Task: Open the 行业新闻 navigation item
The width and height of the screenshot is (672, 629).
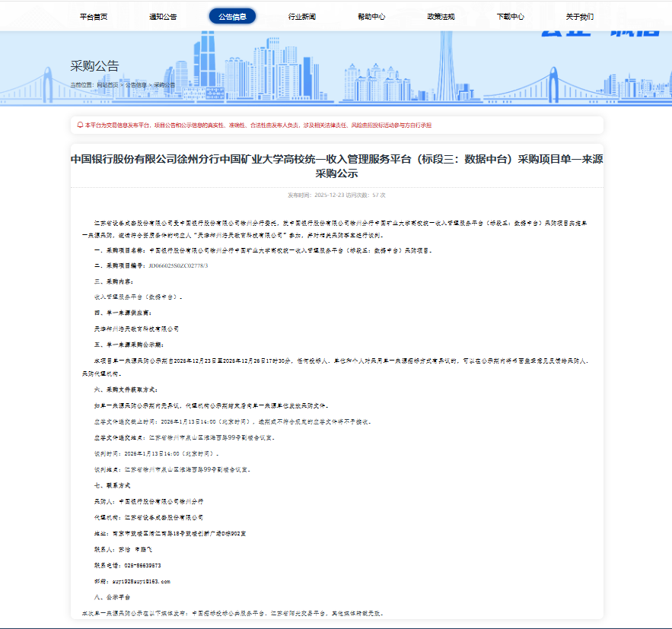Action: tap(302, 16)
